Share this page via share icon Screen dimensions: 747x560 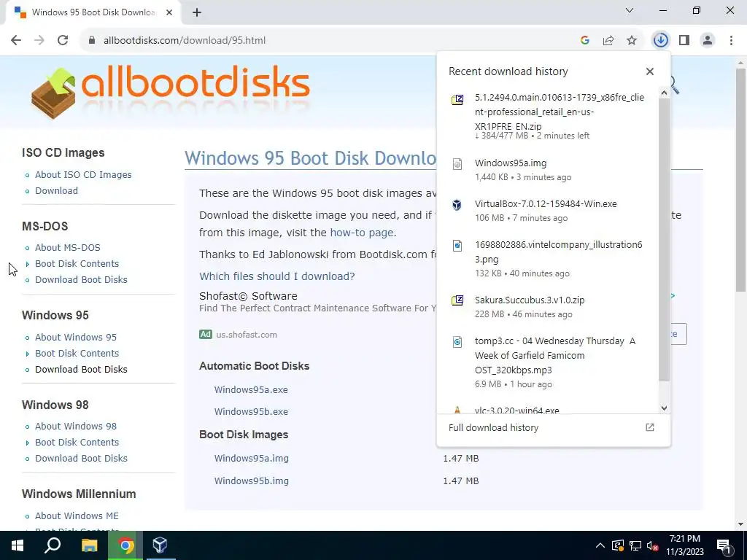(608, 41)
